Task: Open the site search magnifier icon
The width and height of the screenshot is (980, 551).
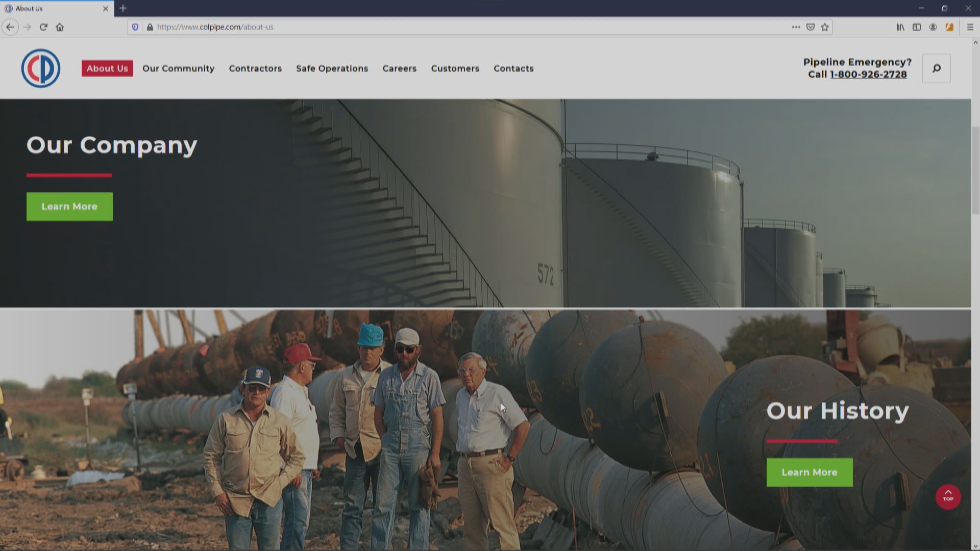Action: (x=936, y=68)
